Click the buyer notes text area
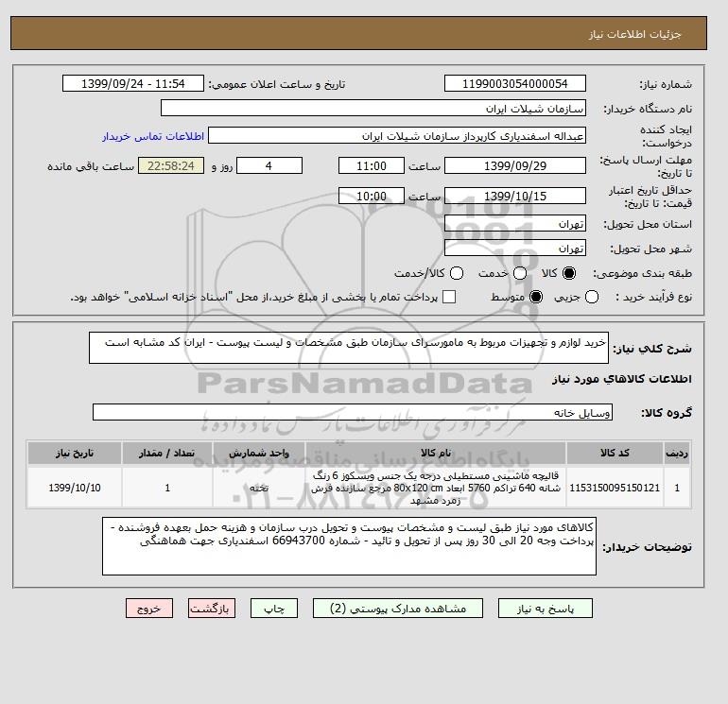The height and width of the screenshot is (704, 728). pyautogui.click(x=349, y=546)
